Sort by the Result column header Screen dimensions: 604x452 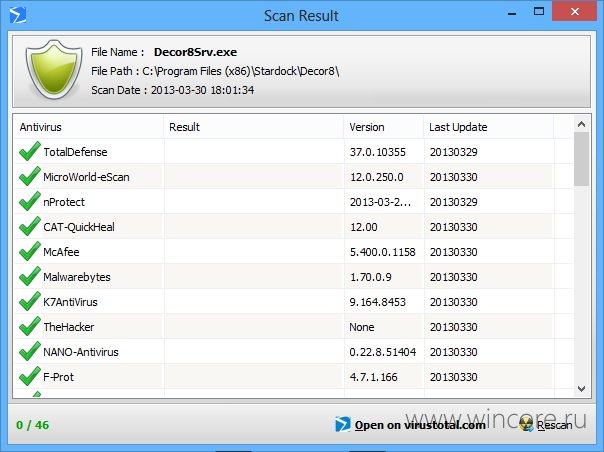[x=253, y=127]
